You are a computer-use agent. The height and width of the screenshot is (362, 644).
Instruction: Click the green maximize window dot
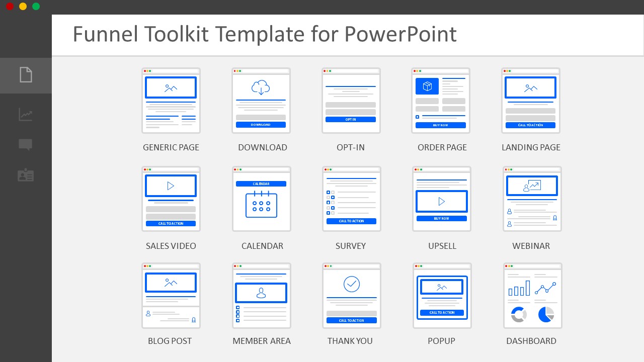pyautogui.click(x=36, y=6)
